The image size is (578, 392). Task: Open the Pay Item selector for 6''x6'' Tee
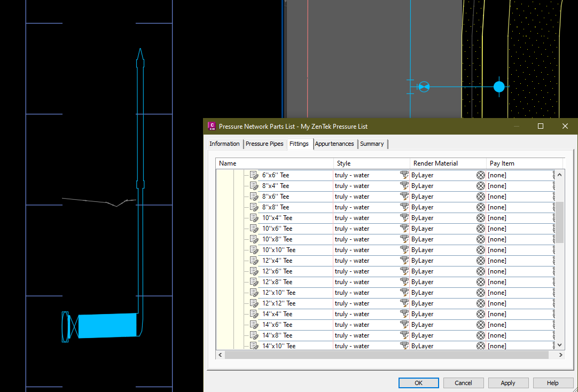553,175
